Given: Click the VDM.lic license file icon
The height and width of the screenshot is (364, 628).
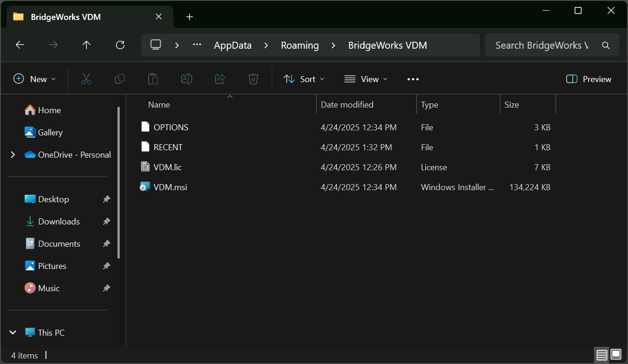Looking at the screenshot, I should (x=145, y=167).
